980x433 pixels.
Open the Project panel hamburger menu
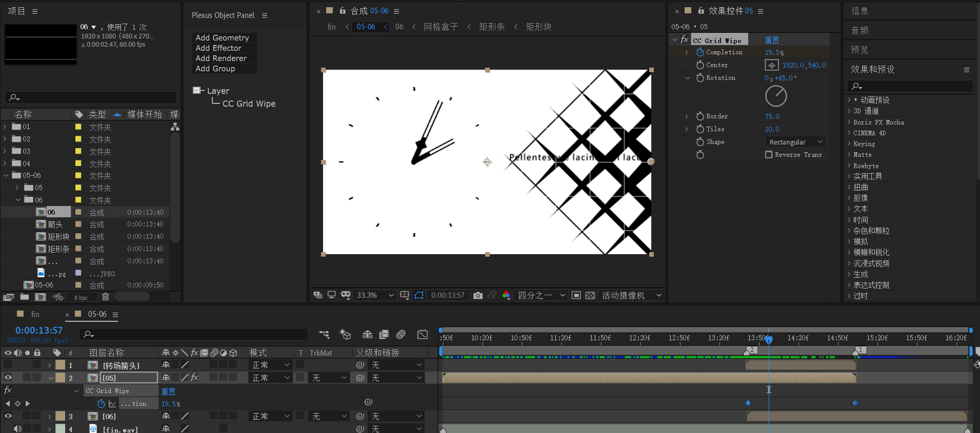click(x=35, y=11)
